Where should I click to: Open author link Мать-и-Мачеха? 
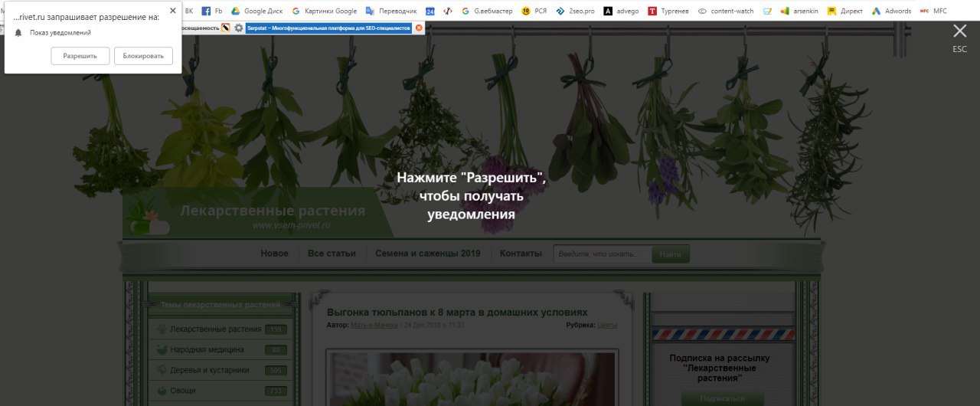[374, 325]
